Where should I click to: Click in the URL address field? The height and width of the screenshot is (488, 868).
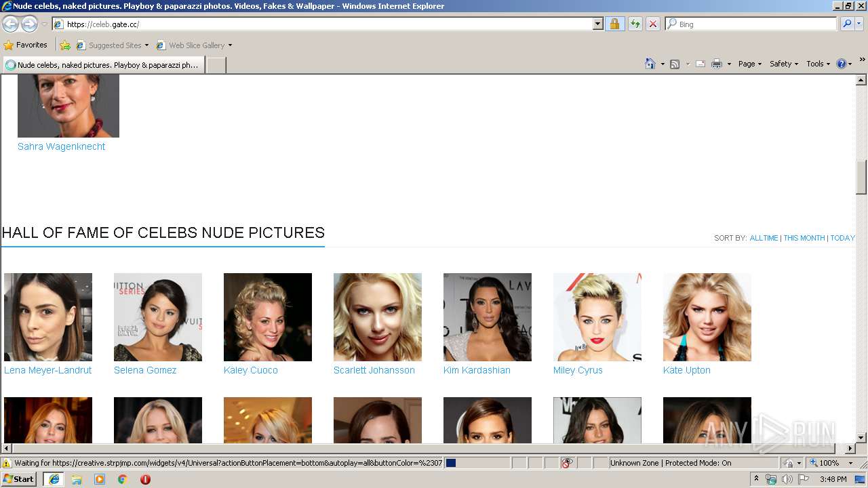[328, 24]
